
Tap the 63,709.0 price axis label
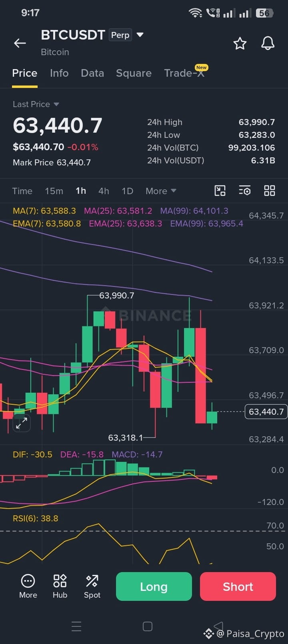point(266,350)
